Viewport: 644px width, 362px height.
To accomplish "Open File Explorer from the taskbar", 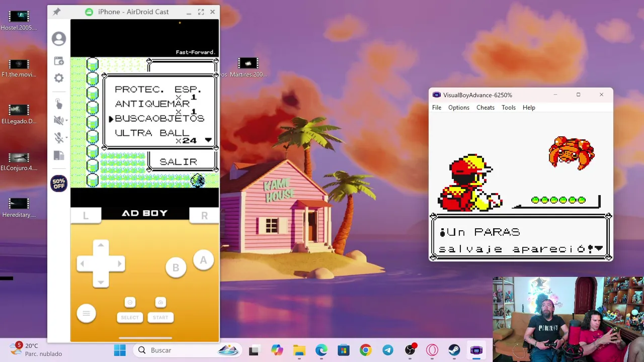I will (299, 350).
